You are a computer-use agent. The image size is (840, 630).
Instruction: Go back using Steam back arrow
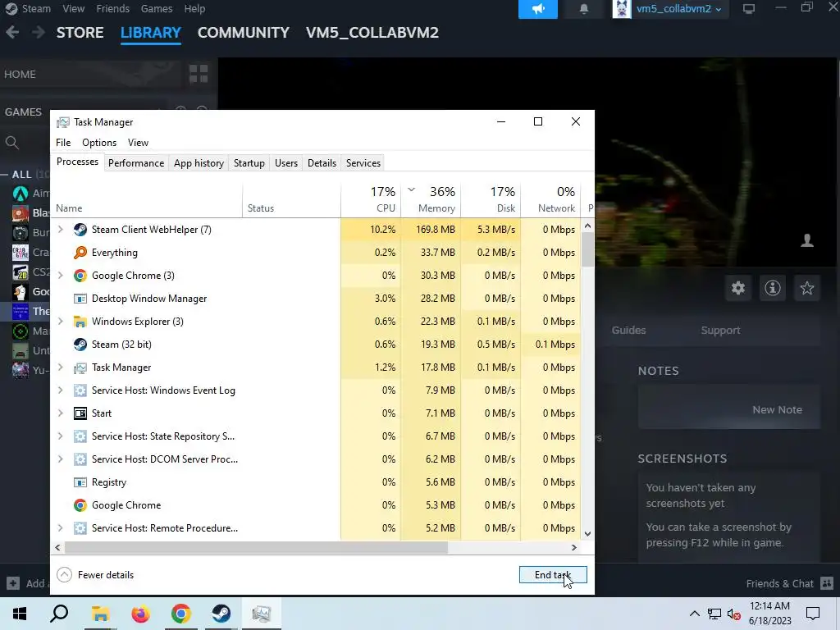click(x=12, y=32)
